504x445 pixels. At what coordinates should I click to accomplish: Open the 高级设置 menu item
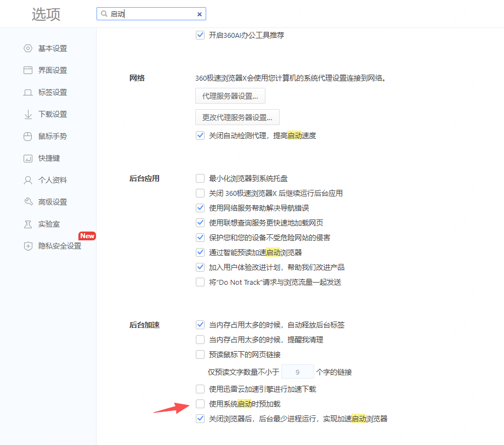pyautogui.click(x=46, y=202)
